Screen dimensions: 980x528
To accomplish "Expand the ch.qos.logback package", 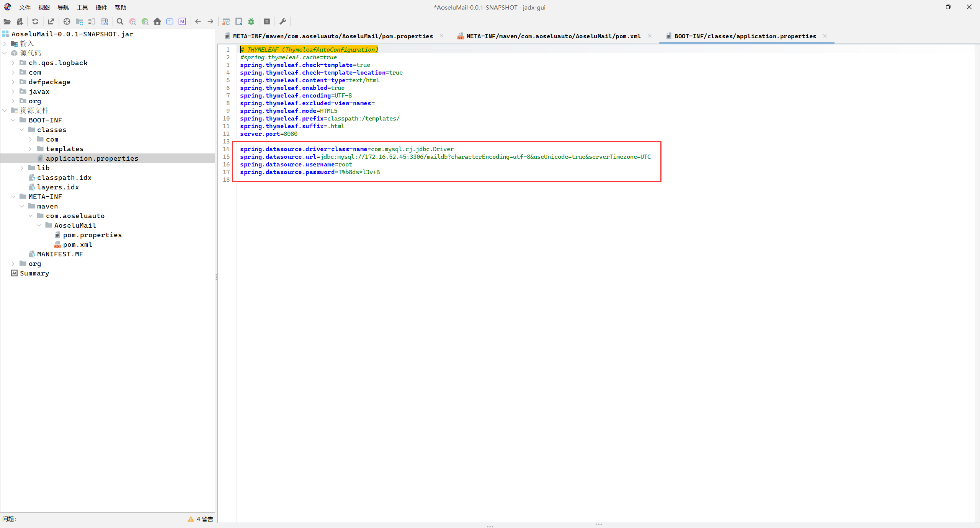I will pos(13,63).
